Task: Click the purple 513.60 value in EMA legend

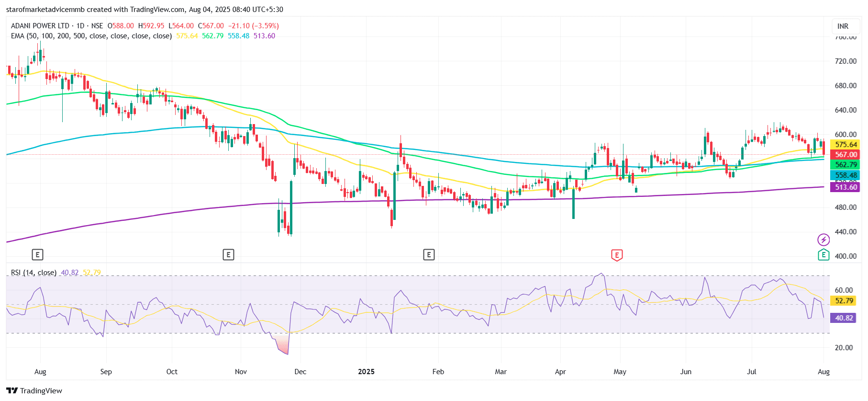Action: coord(265,36)
